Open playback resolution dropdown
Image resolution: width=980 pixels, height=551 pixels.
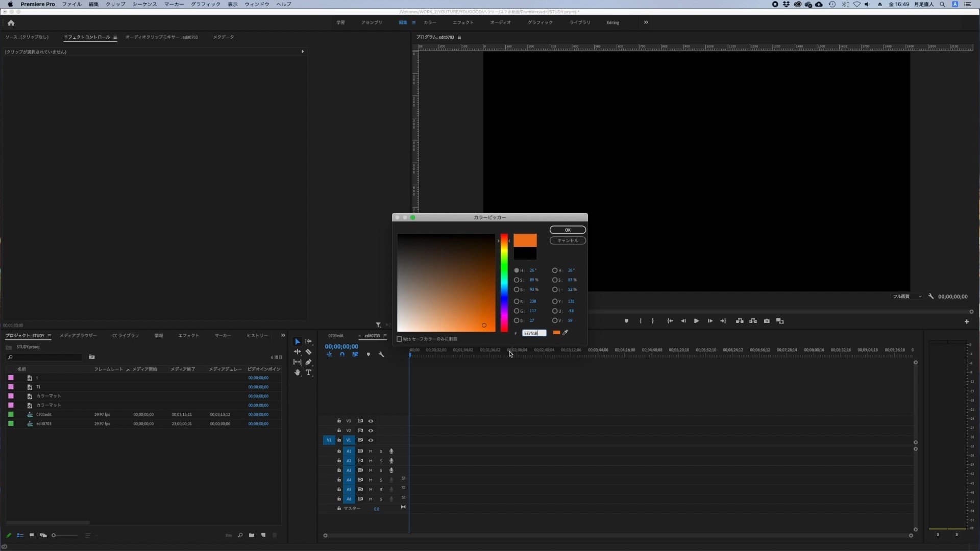(x=908, y=296)
